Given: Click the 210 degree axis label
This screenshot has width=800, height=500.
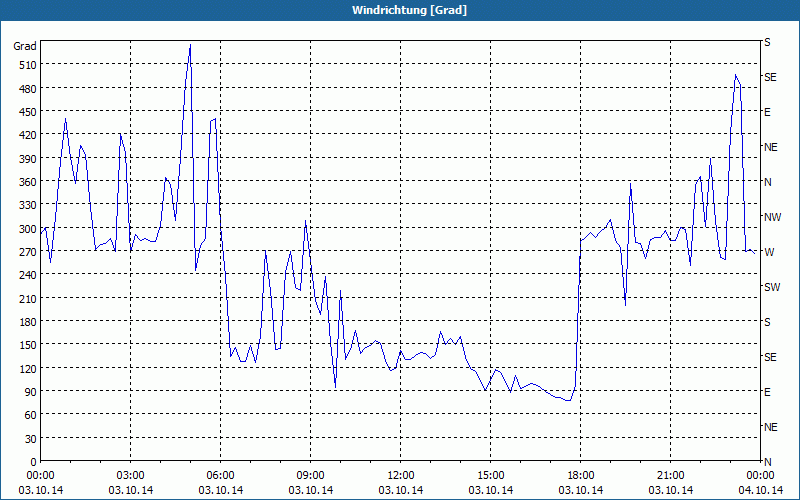Looking at the screenshot, I should [x=28, y=298].
